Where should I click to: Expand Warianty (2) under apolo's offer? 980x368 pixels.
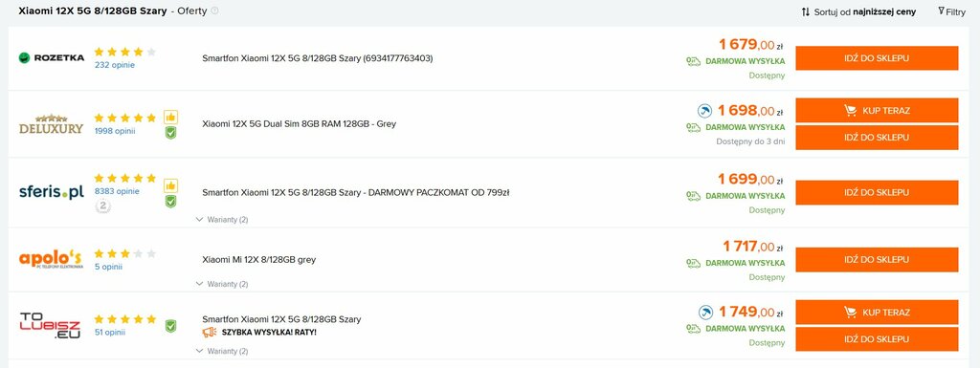[x=222, y=284]
